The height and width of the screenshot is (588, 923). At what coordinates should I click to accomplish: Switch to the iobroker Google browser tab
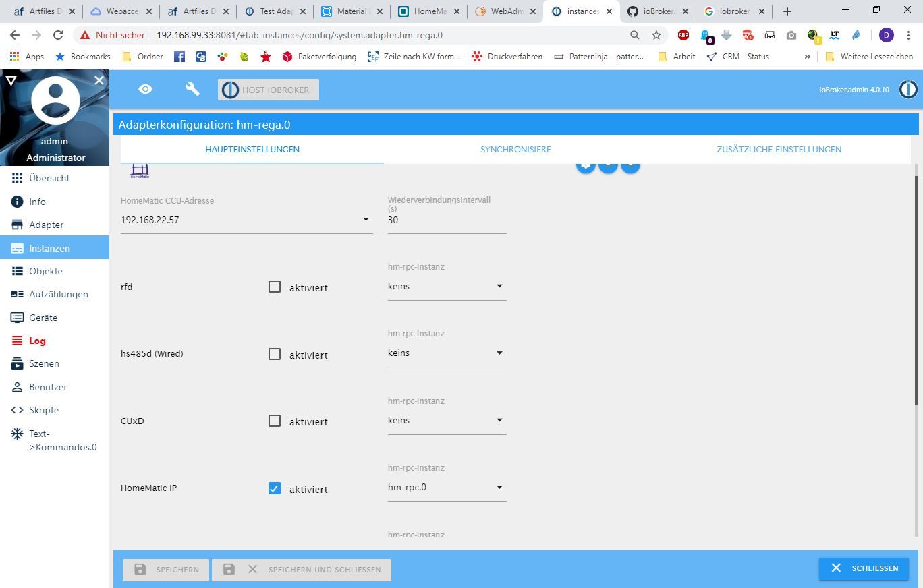click(x=735, y=11)
